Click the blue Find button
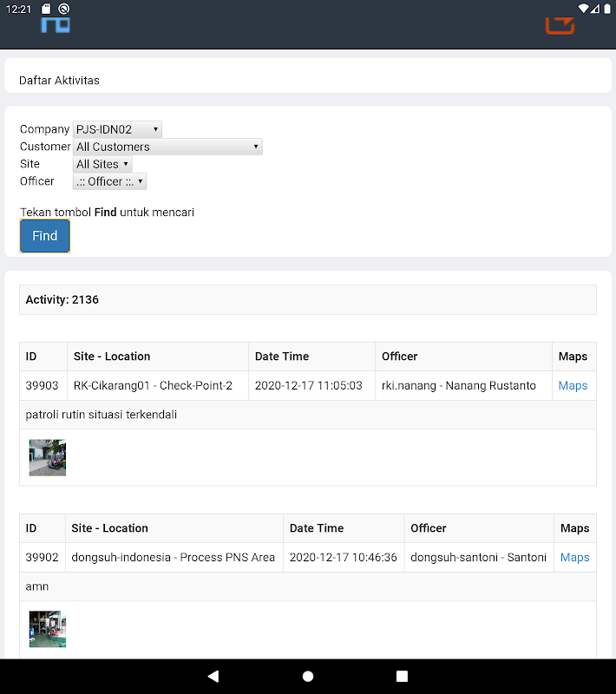Viewport: 616px width, 694px height. [x=45, y=236]
